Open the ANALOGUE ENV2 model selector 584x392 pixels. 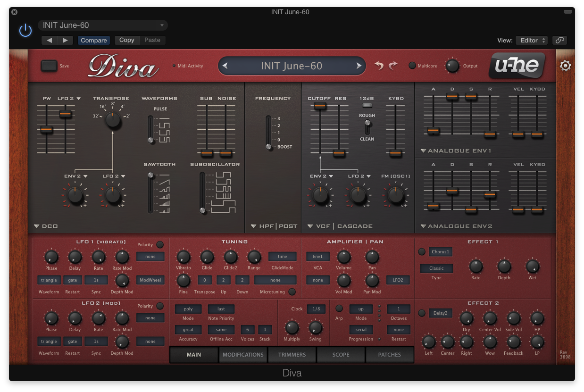click(456, 226)
